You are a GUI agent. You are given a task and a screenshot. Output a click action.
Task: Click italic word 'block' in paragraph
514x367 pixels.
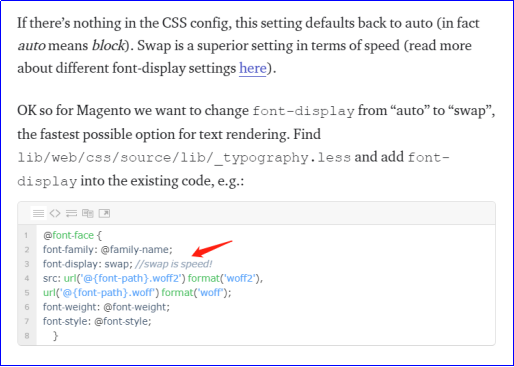(108, 46)
